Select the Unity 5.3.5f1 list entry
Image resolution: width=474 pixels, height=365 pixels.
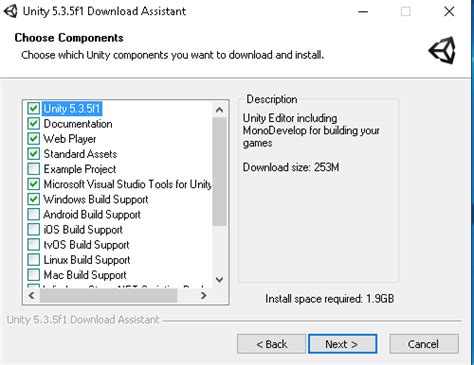72,109
